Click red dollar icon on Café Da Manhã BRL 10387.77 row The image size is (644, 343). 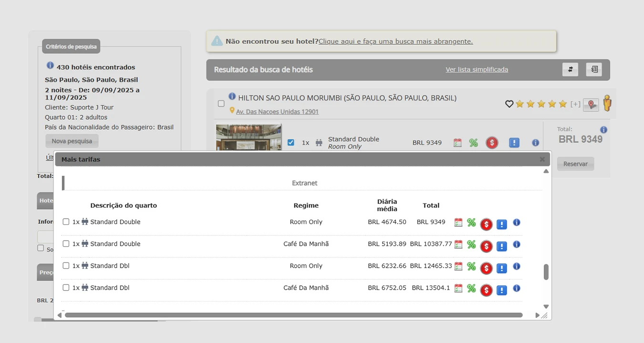[486, 246]
